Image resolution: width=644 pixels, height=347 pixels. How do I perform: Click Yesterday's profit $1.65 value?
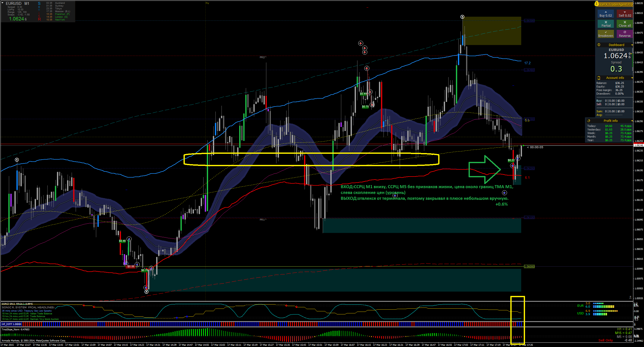pos(609,129)
